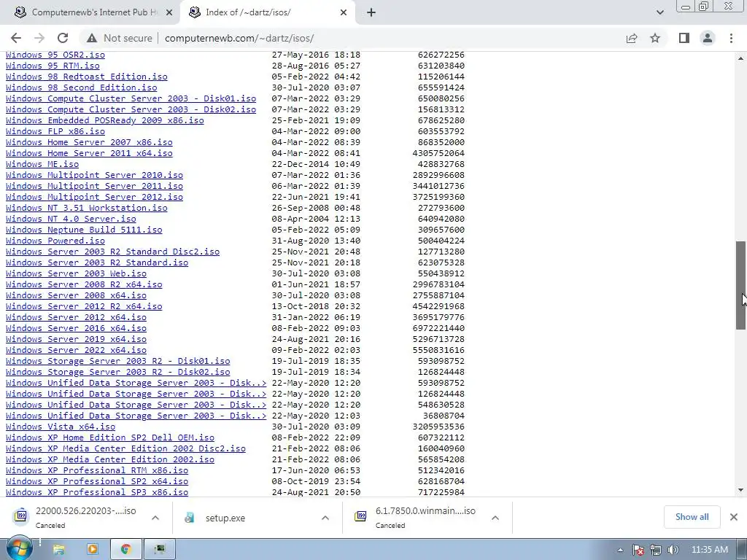Open Windows NT 4.0 Server.iso link
The height and width of the screenshot is (560, 747).
71,219
